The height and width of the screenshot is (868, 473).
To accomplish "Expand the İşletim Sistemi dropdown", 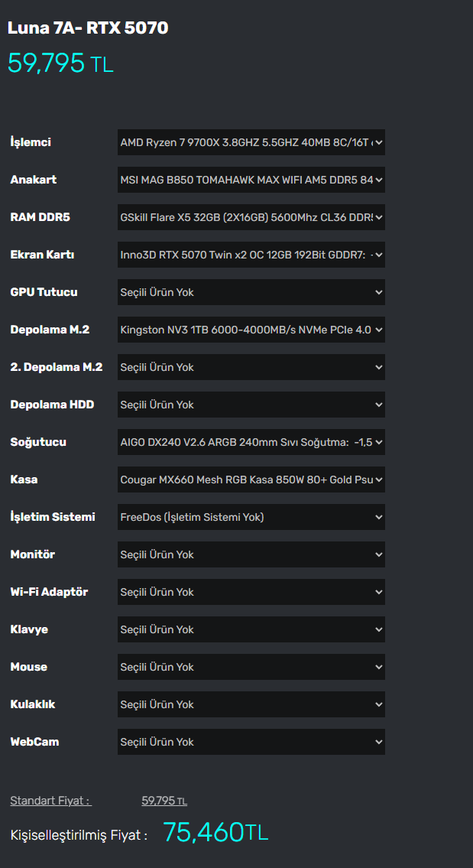I will [x=251, y=517].
